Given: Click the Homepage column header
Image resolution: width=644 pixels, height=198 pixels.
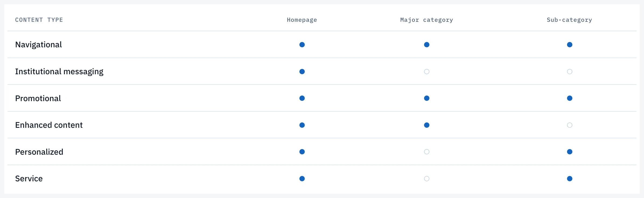Looking at the screenshot, I should 302,20.
